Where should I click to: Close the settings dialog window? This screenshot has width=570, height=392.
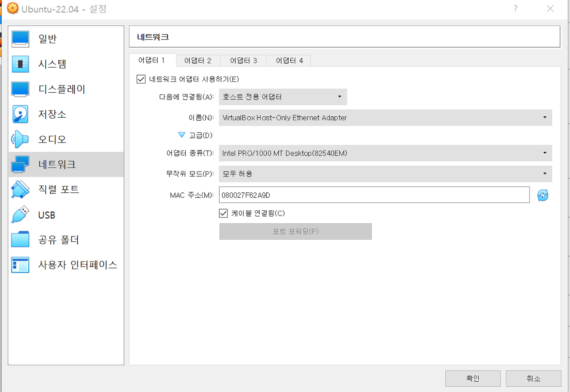(550, 8)
